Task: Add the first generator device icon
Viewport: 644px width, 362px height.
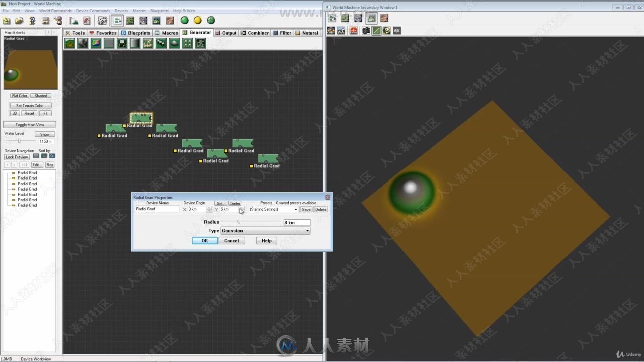Action: pyautogui.click(x=69, y=43)
